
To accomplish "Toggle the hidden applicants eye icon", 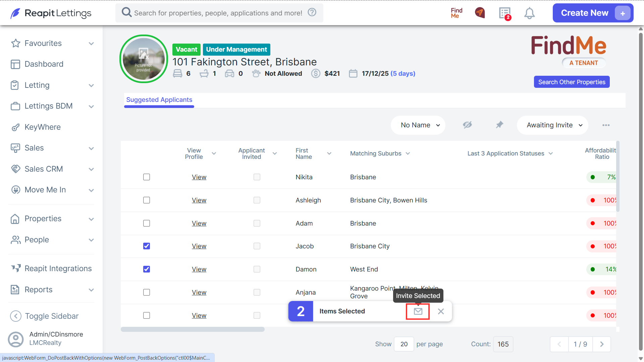I will pyautogui.click(x=467, y=125).
